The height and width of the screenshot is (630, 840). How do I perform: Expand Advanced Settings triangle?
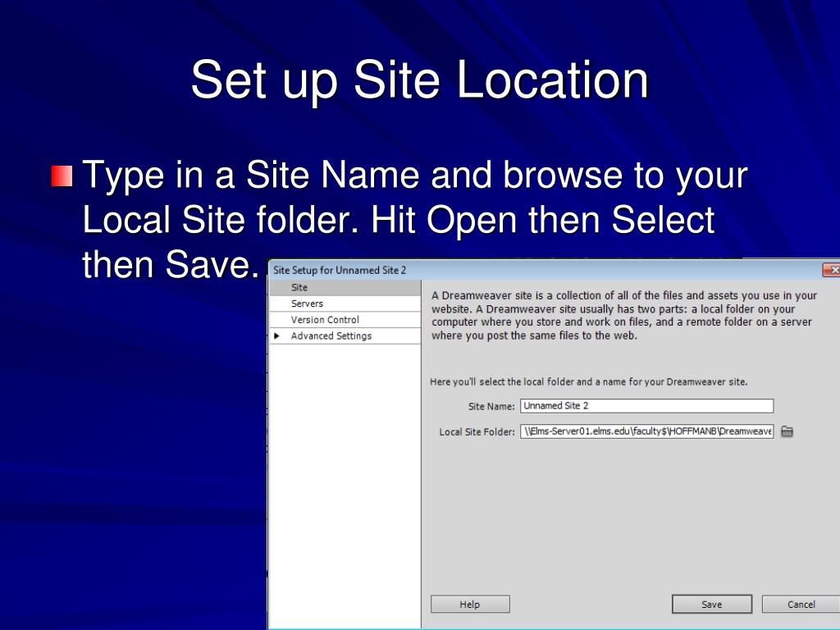point(277,336)
